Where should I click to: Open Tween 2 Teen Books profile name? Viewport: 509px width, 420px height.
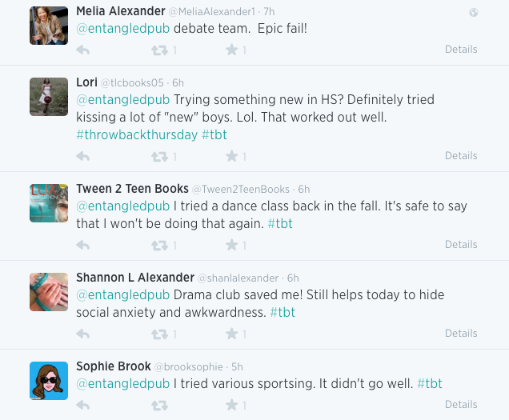132,189
